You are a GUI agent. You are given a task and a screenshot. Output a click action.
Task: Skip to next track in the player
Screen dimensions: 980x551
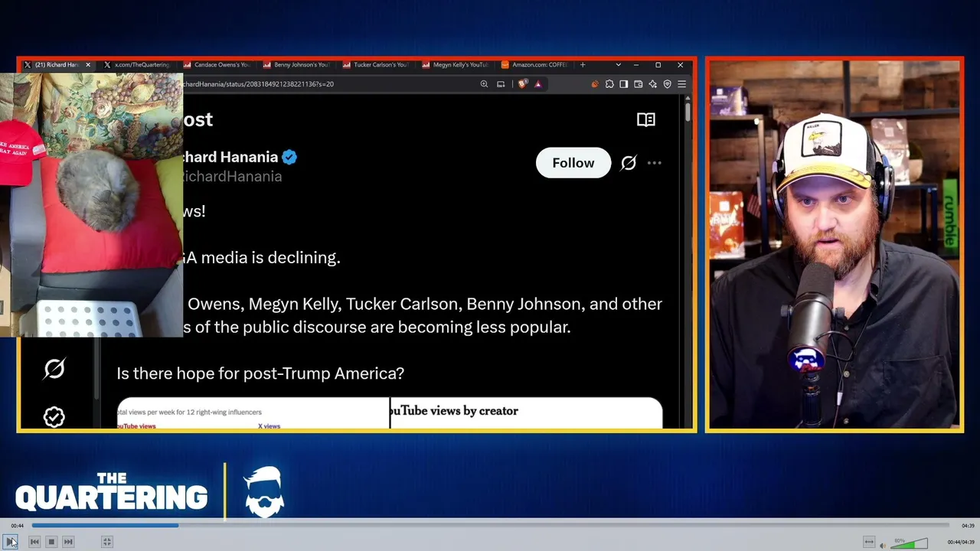click(x=68, y=542)
